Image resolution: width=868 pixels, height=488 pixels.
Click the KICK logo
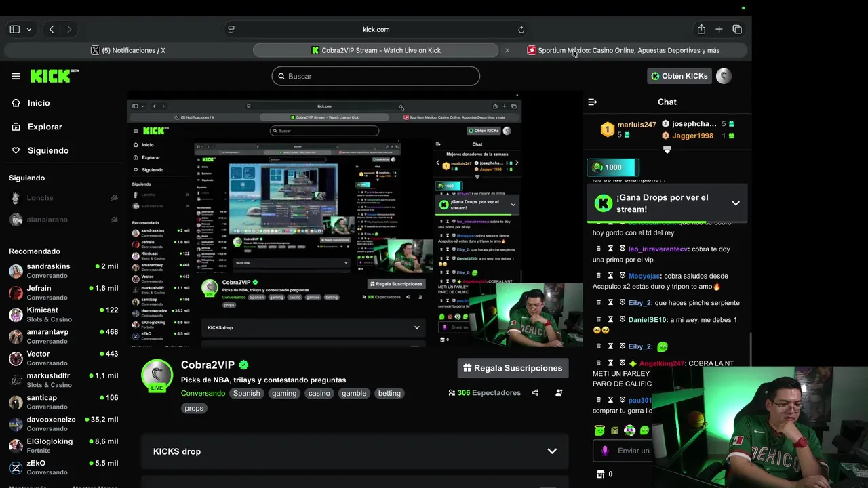coord(54,75)
